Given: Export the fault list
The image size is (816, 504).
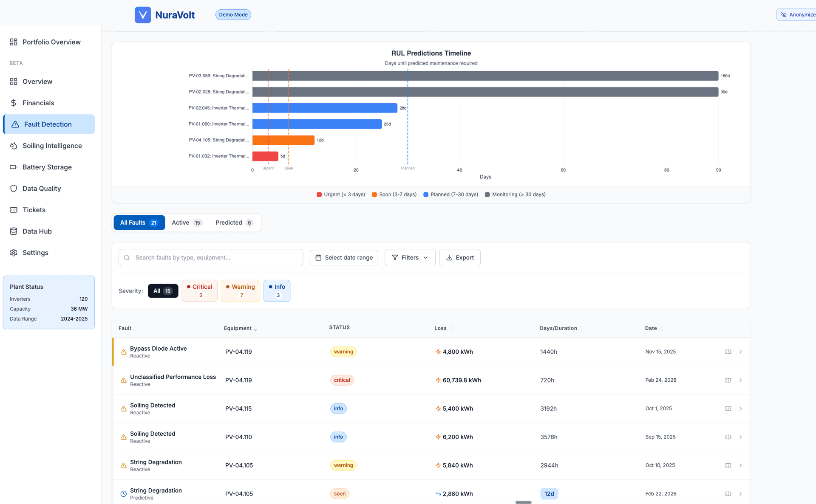Looking at the screenshot, I should click(x=459, y=257).
